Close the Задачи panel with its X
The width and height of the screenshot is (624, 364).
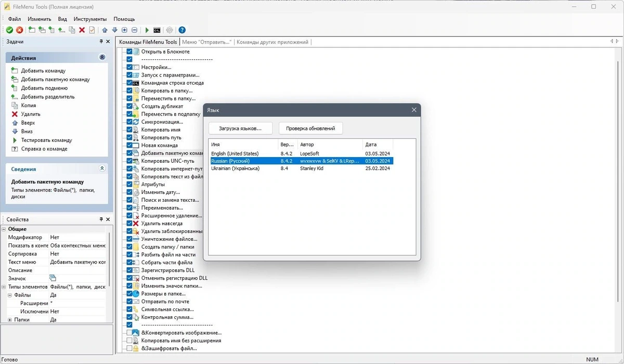tap(108, 42)
